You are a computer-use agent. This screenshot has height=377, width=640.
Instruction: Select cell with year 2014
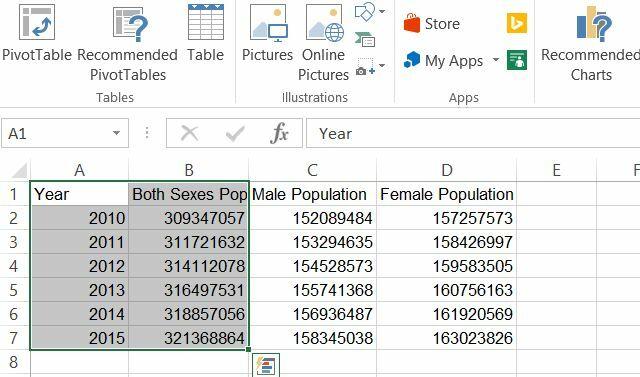point(80,314)
